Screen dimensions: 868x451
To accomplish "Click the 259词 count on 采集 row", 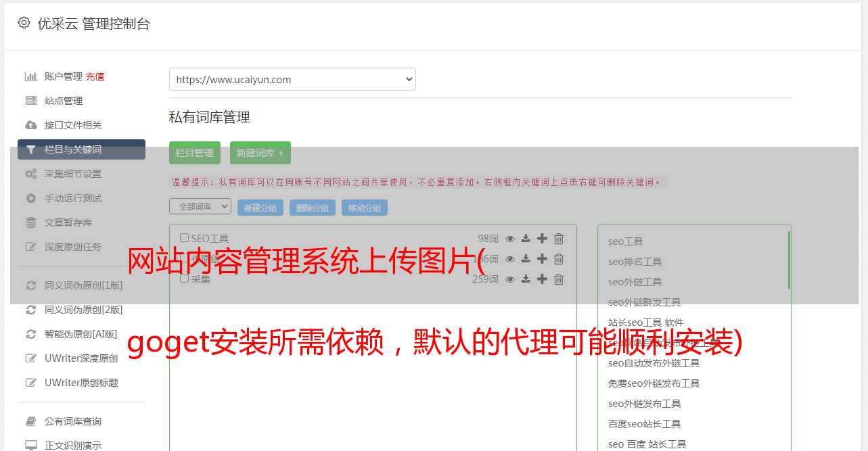I will click(485, 279).
